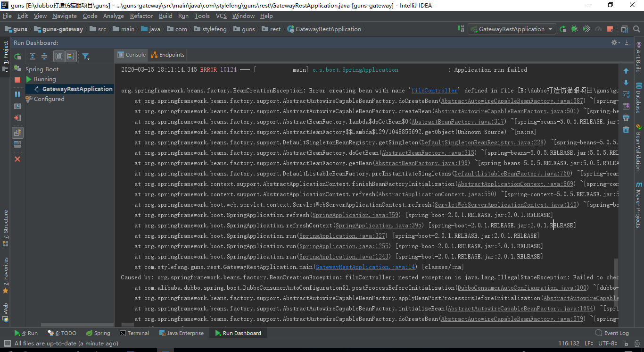
Task: Click the red Exit application icon
Action: pyautogui.click(x=17, y=118)
